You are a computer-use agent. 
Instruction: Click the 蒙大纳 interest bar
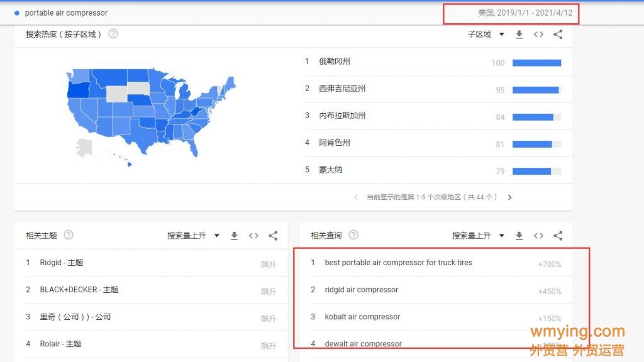(537, 171)
